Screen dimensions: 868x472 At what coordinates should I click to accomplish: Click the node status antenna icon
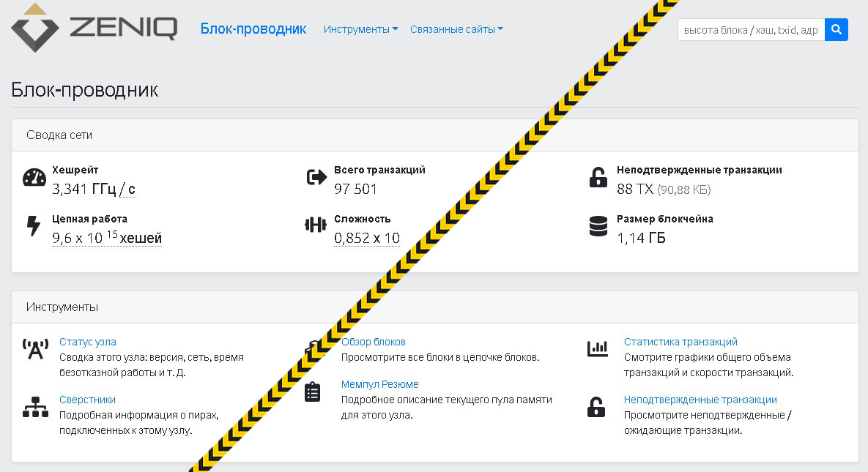[x=35, y=349]
